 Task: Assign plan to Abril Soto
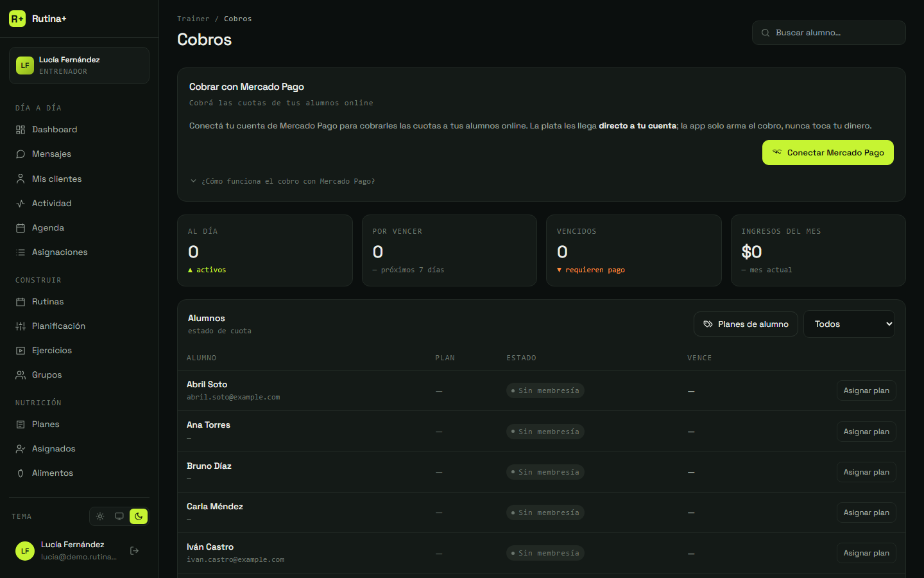(x=866, y=390)
